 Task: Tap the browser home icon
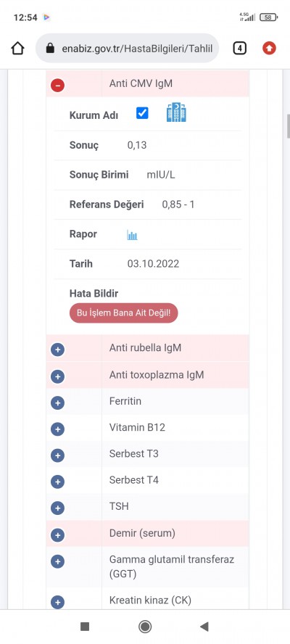(x=17, y=49)
